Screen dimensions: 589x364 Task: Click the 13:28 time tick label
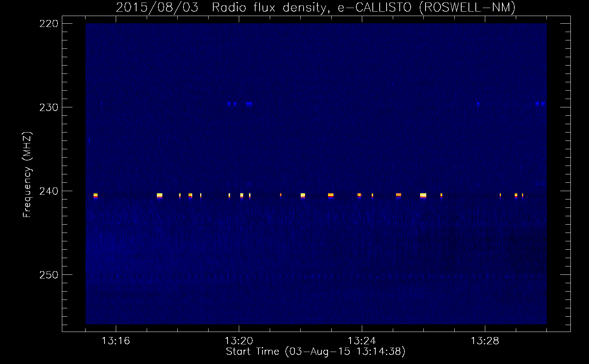(485, 341)
